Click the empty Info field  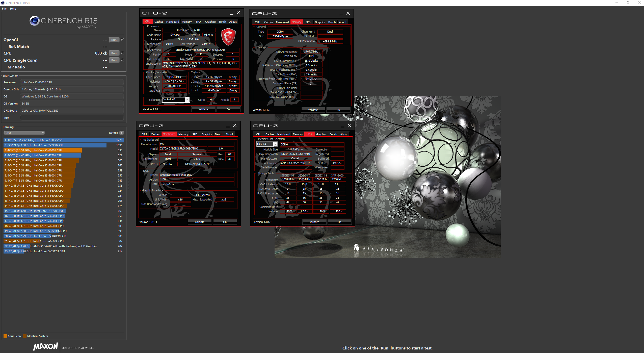click(72, 118)
